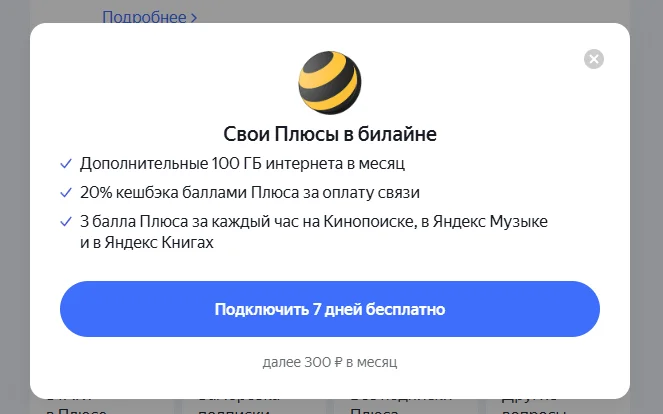Click the partially hidden "вопросы" card
Image resolution: width=663 pixels, height=414 pixels.
pos(558,406)
